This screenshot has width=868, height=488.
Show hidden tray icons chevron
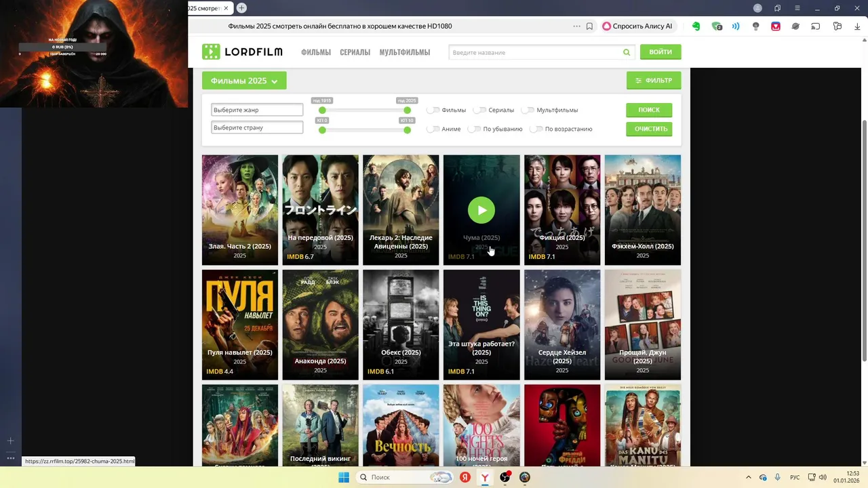[749, 477]
